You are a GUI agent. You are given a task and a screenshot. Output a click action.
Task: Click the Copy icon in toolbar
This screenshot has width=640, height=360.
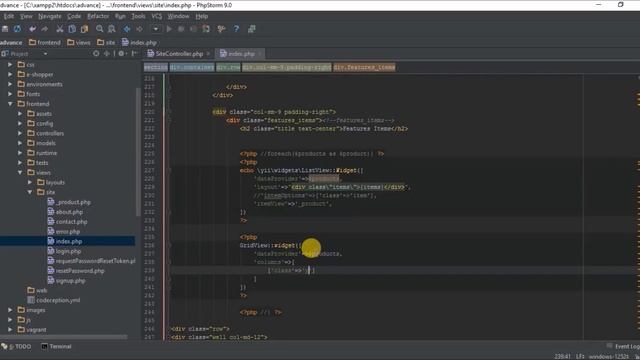pyautogui.click(x=72, y=29)
